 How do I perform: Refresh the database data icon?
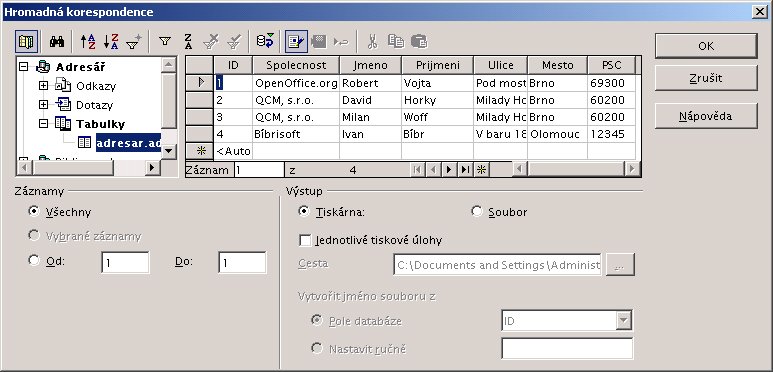click(265, 41)
